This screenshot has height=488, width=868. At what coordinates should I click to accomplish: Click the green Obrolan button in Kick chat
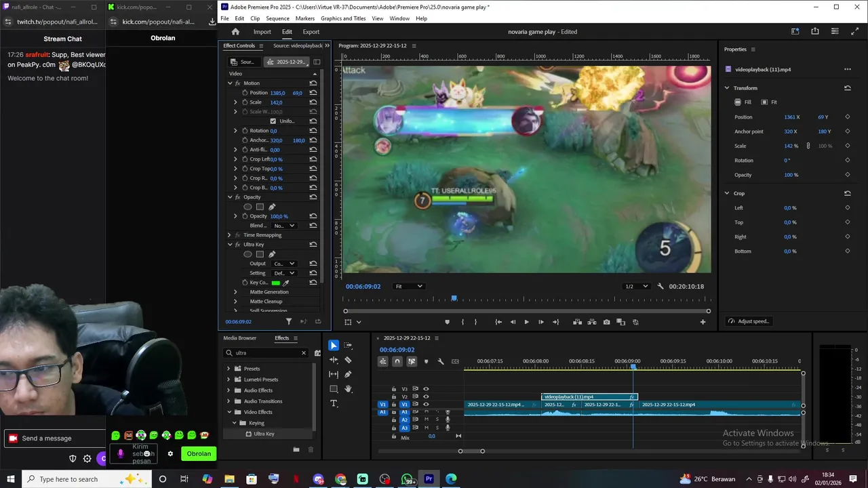click(199, 454)
